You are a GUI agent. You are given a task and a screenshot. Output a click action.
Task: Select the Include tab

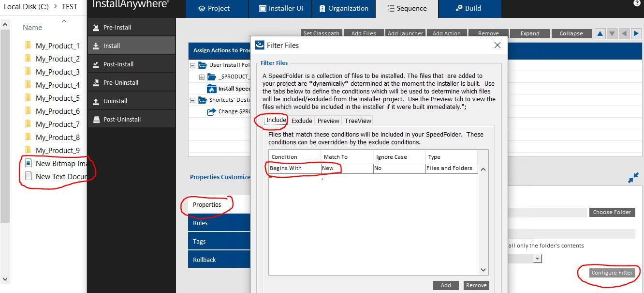276,120
